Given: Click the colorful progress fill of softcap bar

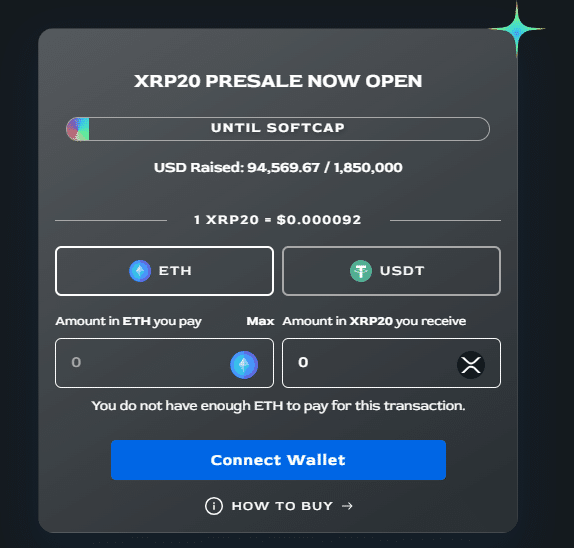Looking at the screenshot, I should (78, 129).
